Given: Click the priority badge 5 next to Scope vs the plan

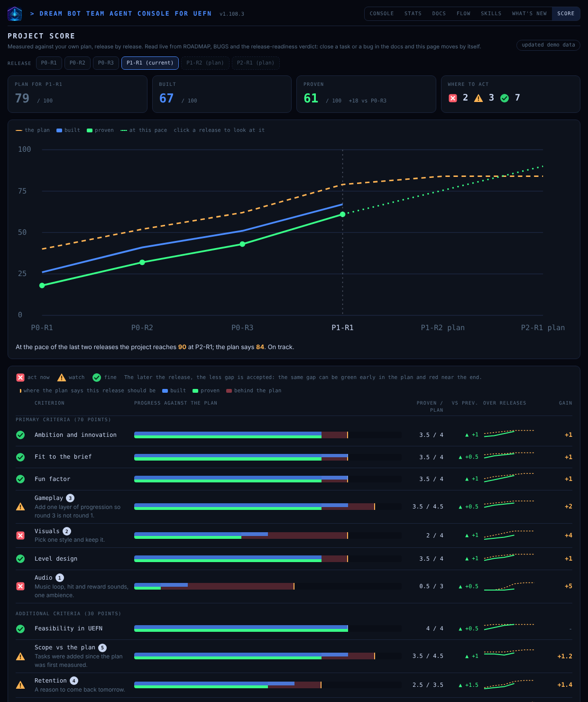Looking at the screenshot, I should click(x=102, y=647).
